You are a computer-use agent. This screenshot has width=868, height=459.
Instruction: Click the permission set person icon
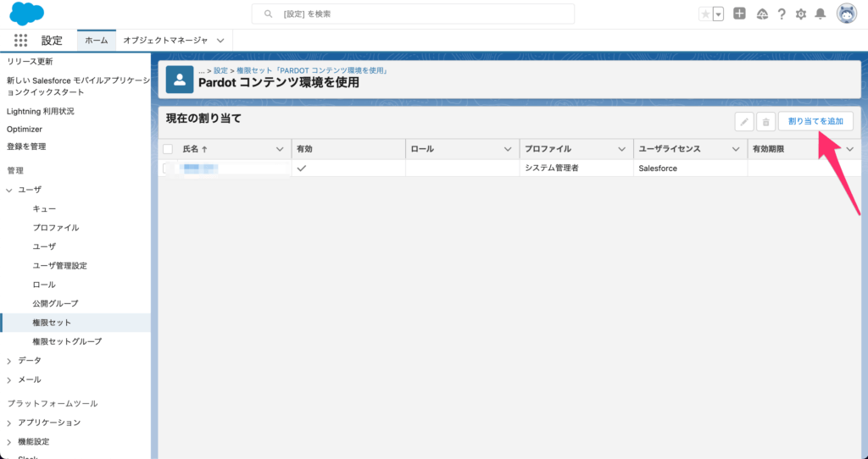click(180, 80)
